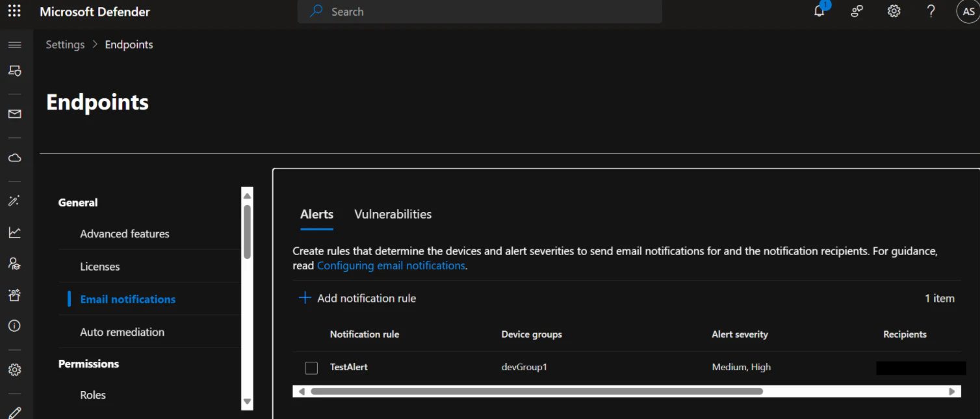This screenshot has height=419, width=980.
Task: Open the email envelope icon in sidebar
Action: [14, 114]
